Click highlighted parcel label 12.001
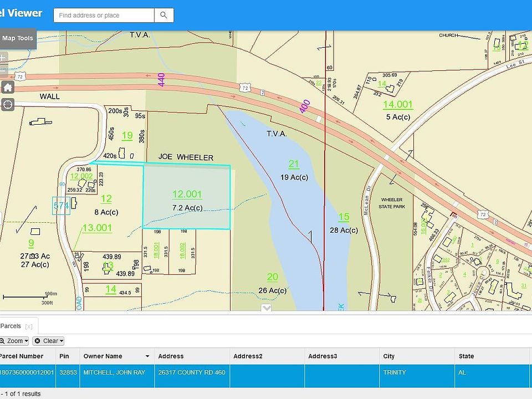This screenshot has width=532, height=399. 187,195
